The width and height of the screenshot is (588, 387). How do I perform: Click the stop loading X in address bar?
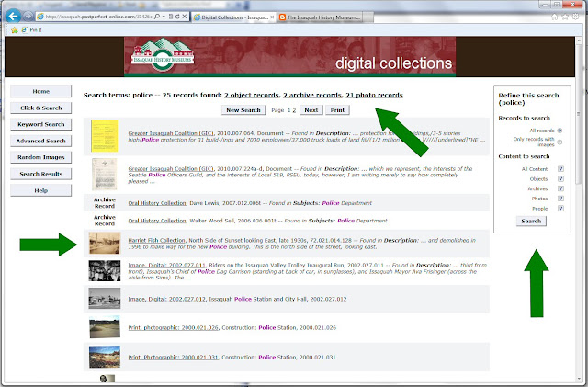click(x=184, y=17)
